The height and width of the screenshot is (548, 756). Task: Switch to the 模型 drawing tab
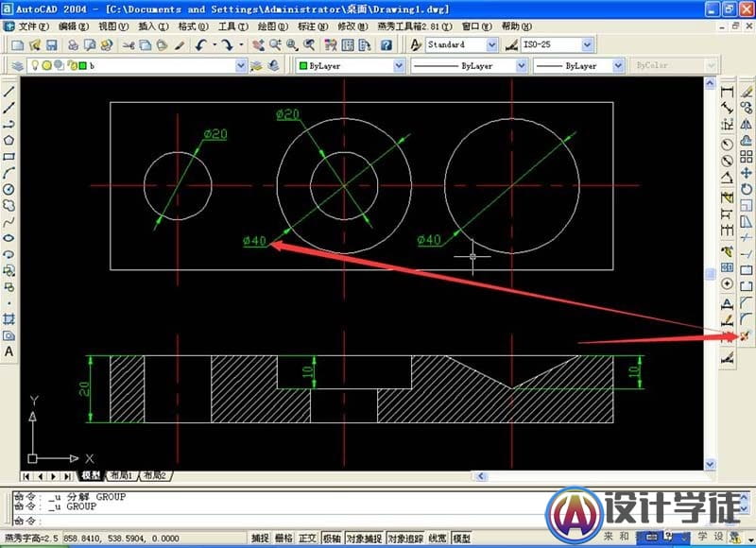point(91,475)
